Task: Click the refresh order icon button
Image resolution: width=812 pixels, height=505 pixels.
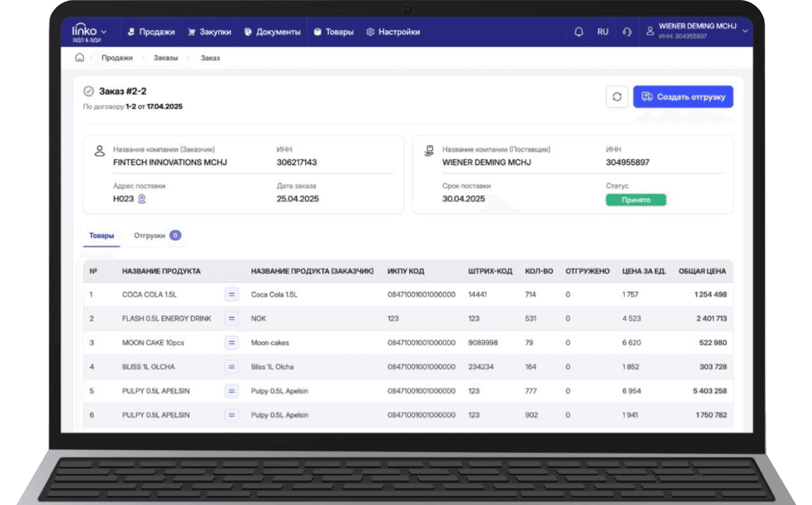Action: (617, 97)
